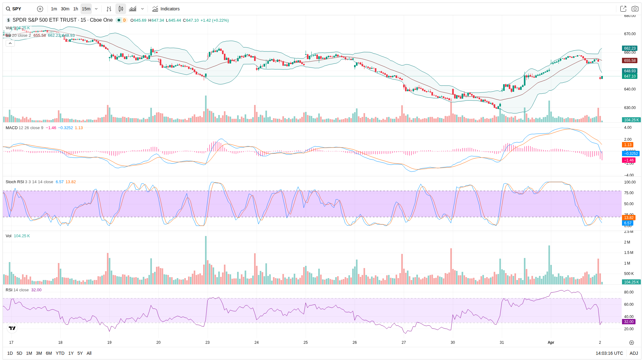Open chart settings gear icon

tap(631, 343)
